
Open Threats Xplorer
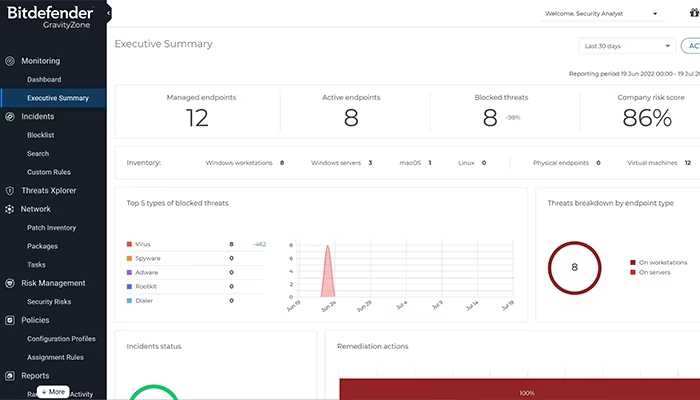coord(49,191)
